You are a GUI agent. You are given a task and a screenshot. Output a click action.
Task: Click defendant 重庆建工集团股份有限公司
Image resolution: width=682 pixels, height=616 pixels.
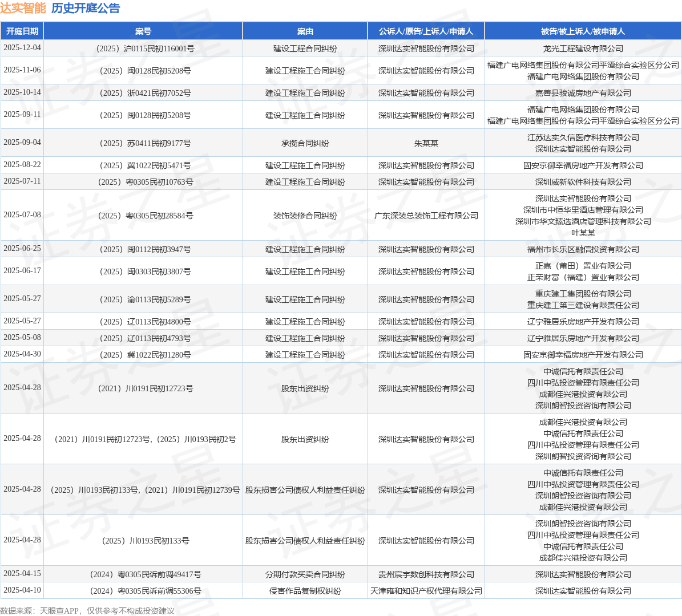pos(583,294)
